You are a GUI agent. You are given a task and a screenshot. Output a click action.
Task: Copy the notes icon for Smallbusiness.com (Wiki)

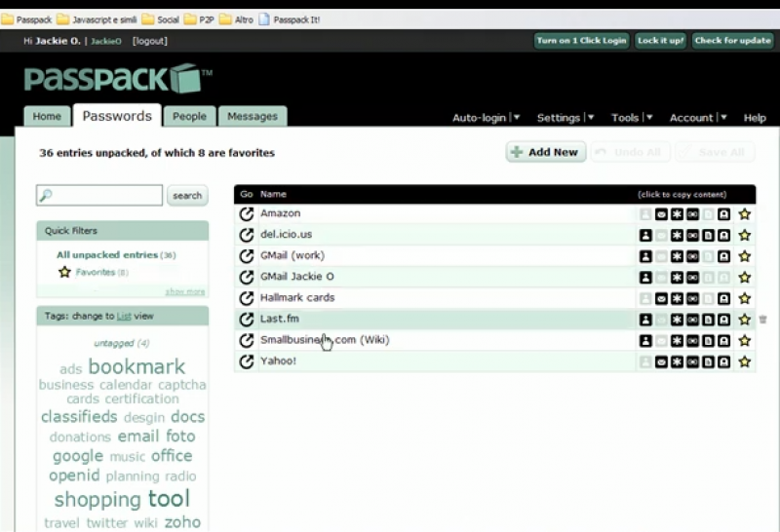point(708,341)
